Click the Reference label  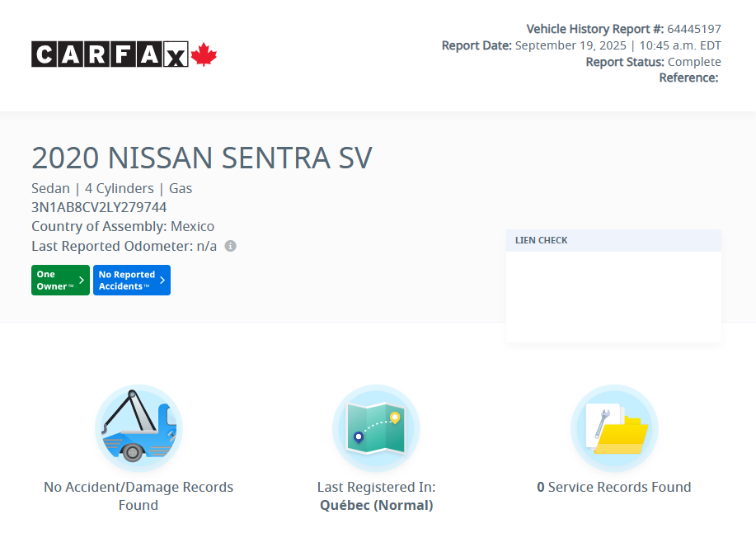point(688,78)
